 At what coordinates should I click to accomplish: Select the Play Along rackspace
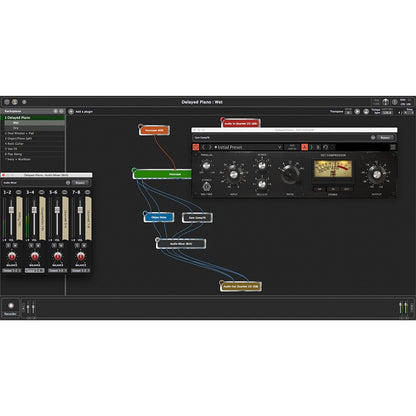coord(33,154)
